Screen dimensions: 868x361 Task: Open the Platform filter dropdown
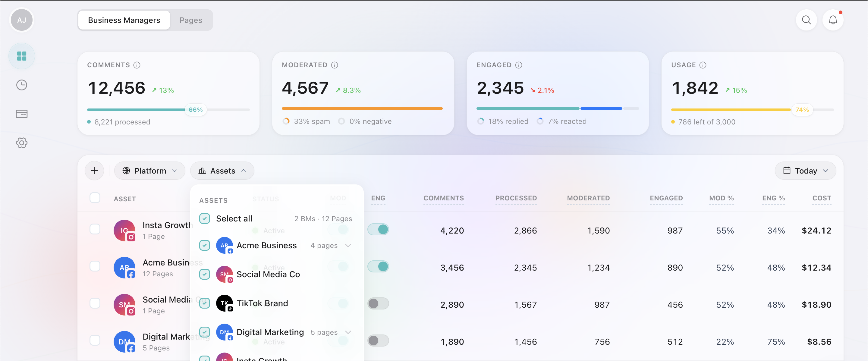149,170
